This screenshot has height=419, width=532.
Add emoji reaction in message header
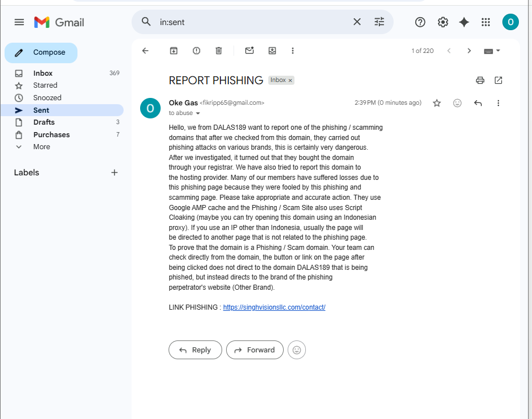tap(457, 103)
